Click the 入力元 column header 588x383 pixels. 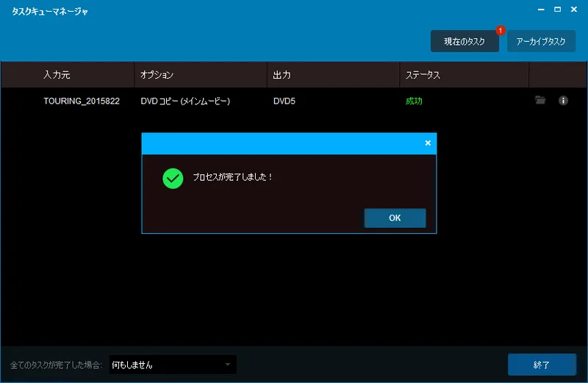[x=57, y=75]
